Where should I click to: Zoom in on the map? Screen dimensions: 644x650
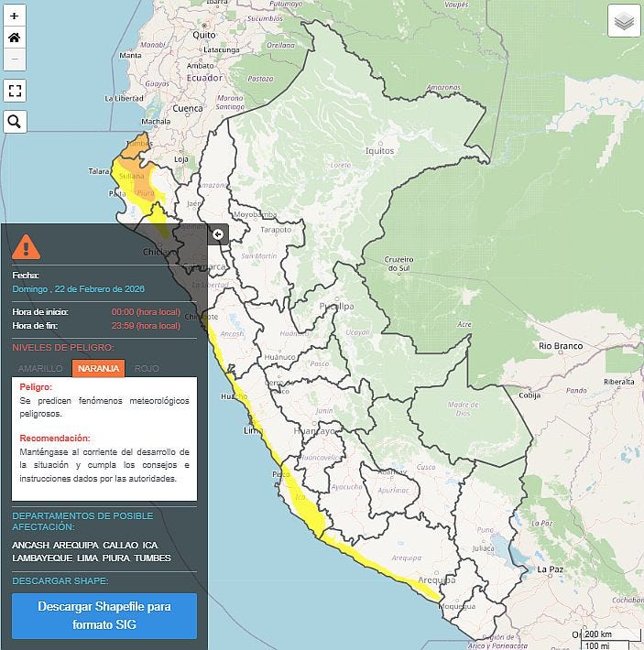coord(15,16)
